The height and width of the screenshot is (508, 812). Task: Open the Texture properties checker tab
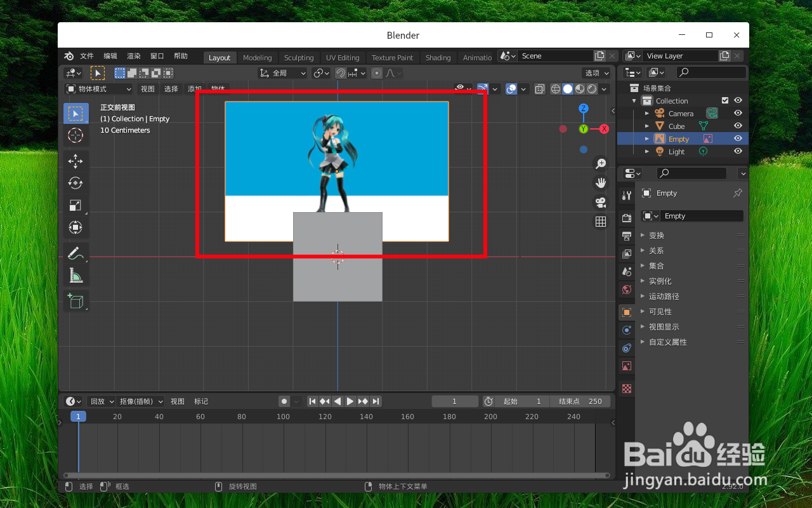point(627,389)
